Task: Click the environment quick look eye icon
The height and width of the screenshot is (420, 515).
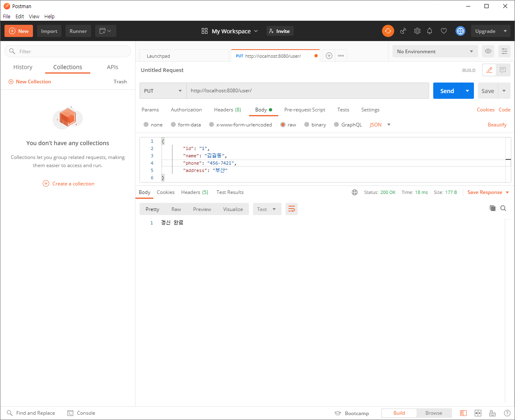Action: pyautogui.click(x=488, y=51)
